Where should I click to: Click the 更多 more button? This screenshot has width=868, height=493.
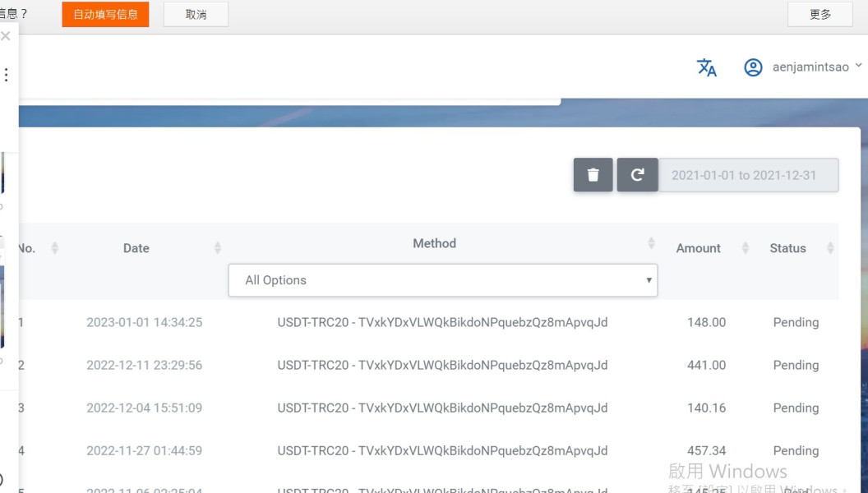(x=820, y=15)
